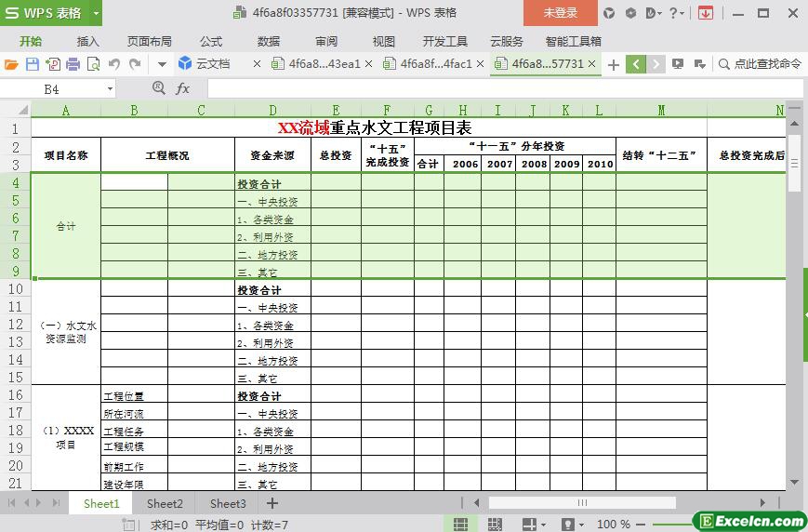Image resolution: width=808 pixels, height=532 pixels.
Task: Undo the last action
Action: coord(114,64)
